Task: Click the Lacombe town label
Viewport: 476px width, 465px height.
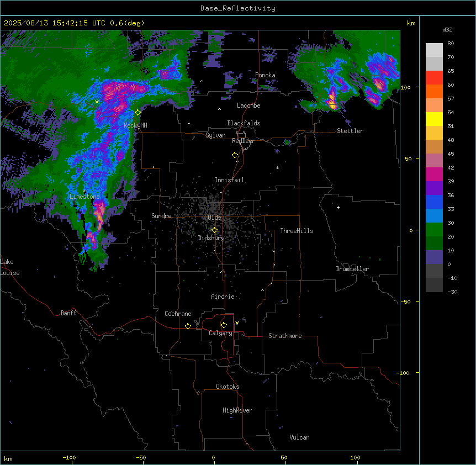Action: pos(248,105)
